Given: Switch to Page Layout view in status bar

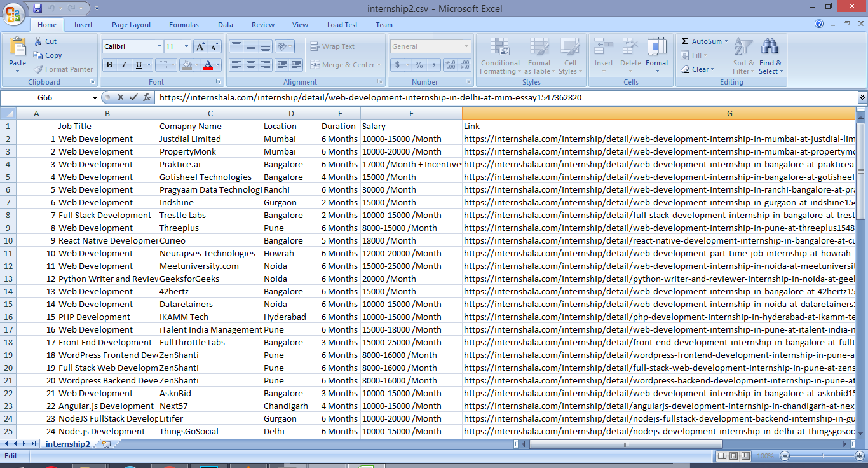Looking at the screenshot, I should (x=734, y=456).
